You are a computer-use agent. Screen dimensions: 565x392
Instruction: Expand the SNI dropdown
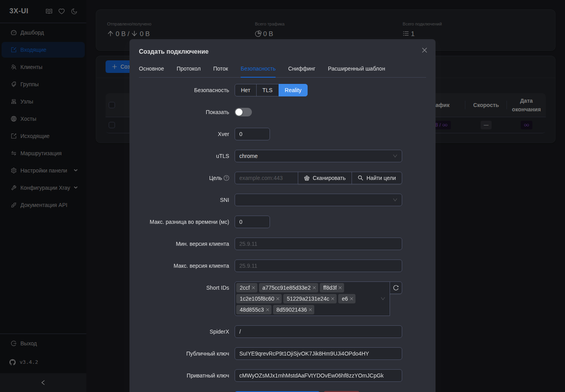point(318,200)
